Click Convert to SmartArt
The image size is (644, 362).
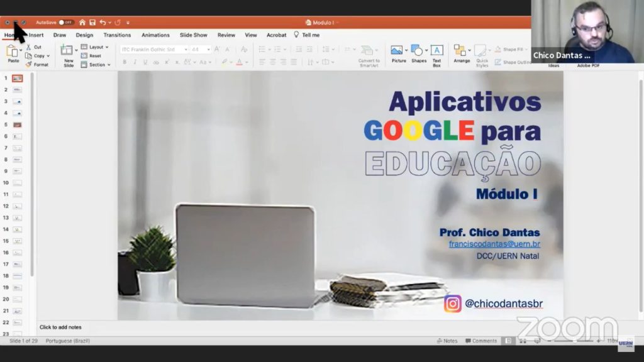click(x=369, y=56)
